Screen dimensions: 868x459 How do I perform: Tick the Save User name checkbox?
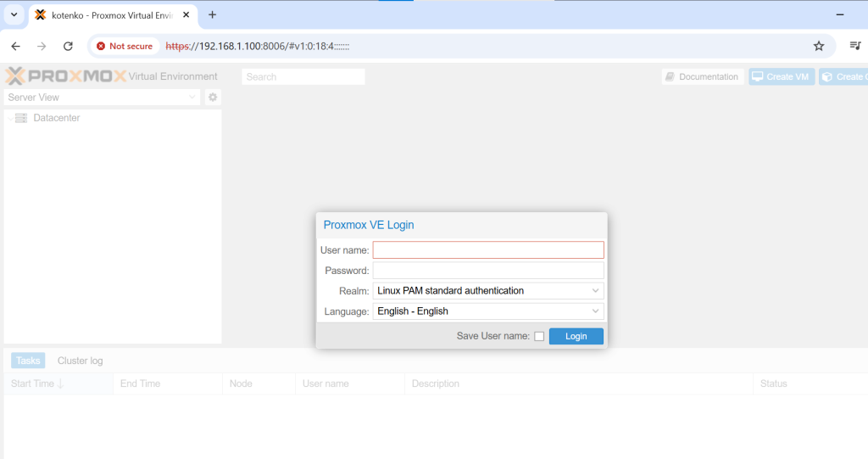539,337
